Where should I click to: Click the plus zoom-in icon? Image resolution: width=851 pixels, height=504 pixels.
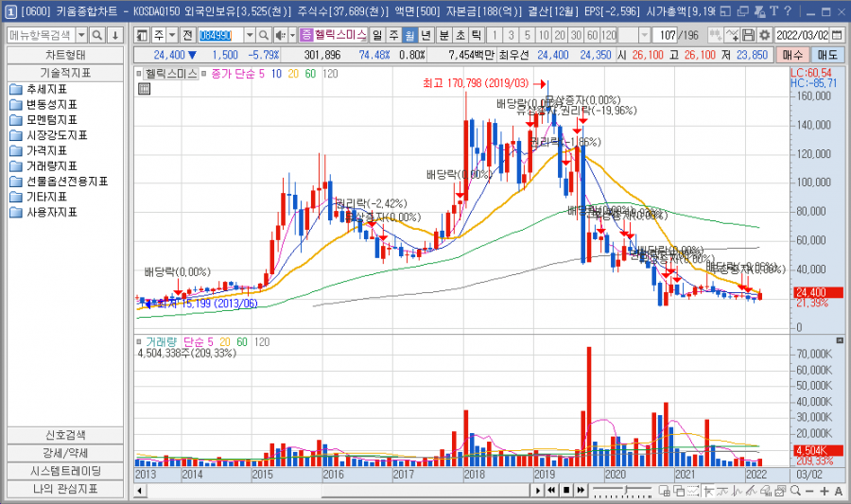click(824, 491)
